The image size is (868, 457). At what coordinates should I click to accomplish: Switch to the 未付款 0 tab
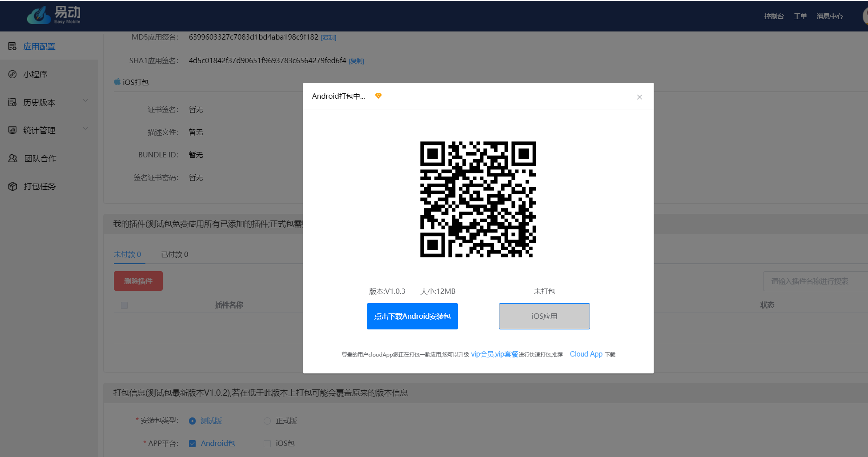(127, 254)
